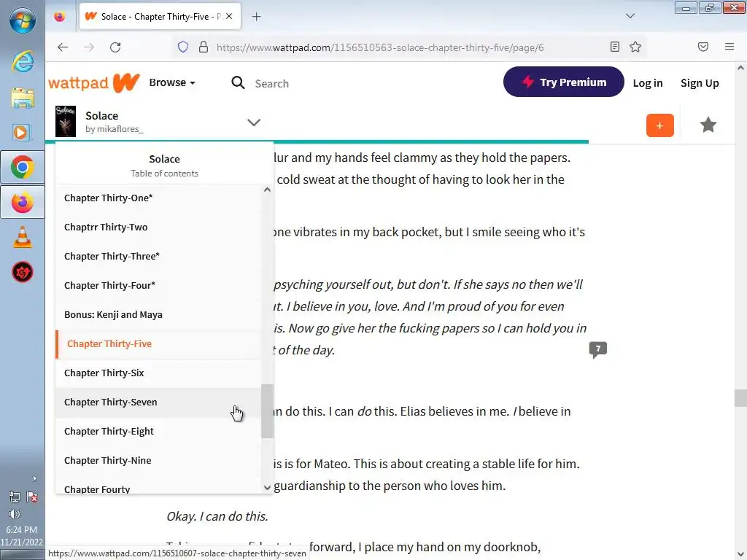Click the padlock site info icon
This screenshot has height=560, width=747.
pos(204,47)
